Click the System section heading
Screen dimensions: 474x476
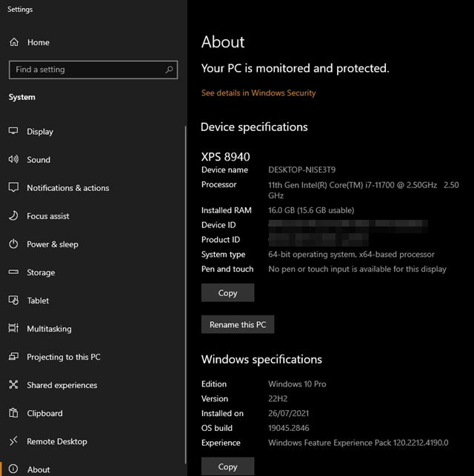pyautogui.click(x=22, y=97)
